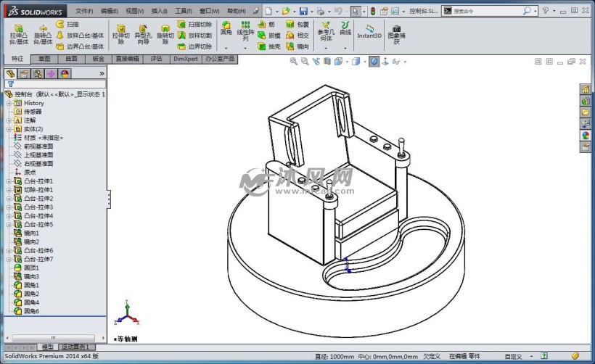Expand the 实体(2) solid bodies folder

[x=9, y=129]
